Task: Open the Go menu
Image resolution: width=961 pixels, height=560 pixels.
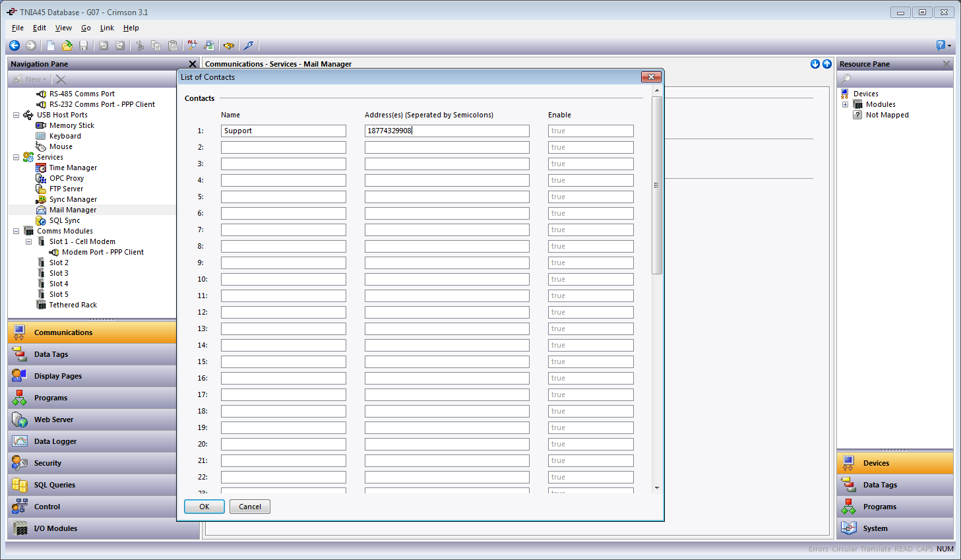Action: point(86,28)
